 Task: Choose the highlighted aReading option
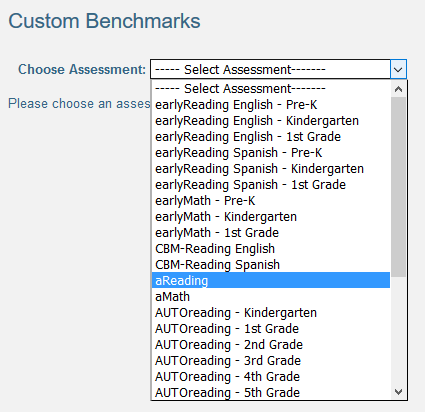(271, 280)
